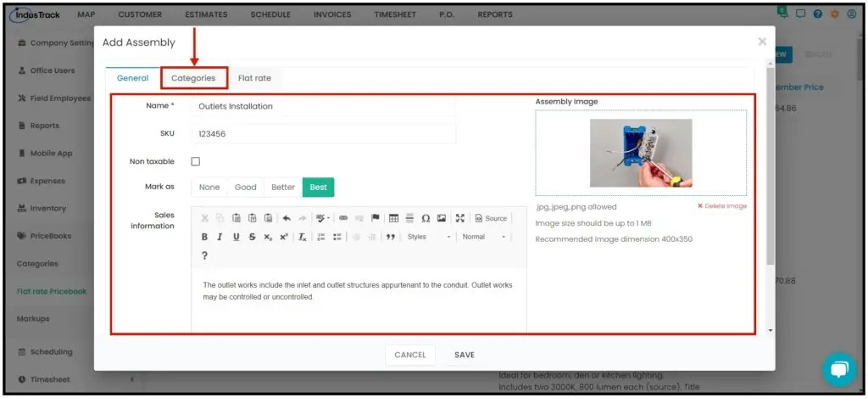Mark assembly as None
Image resolution: width=868 pixels, height=398 pixels.
[x=209, y=188]
